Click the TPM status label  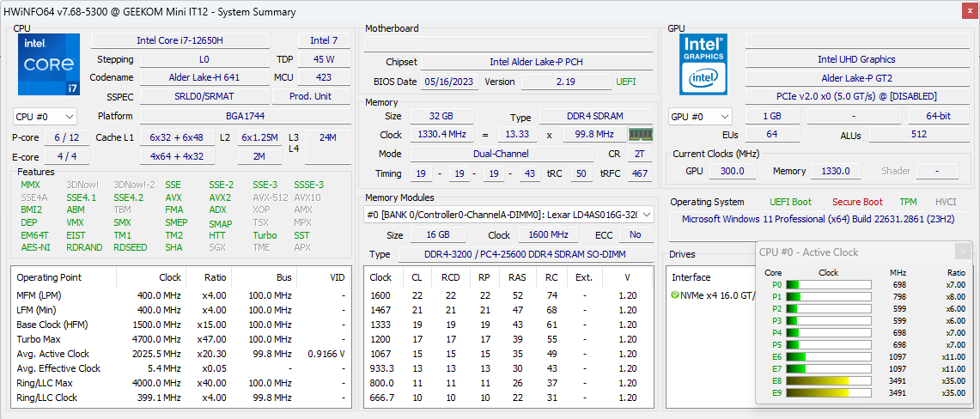(x=908, y=202)
